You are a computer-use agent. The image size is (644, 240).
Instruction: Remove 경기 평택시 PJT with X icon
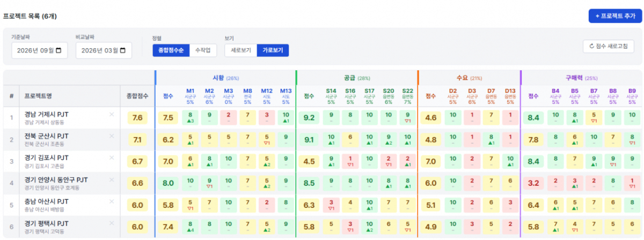pos(112,223)
